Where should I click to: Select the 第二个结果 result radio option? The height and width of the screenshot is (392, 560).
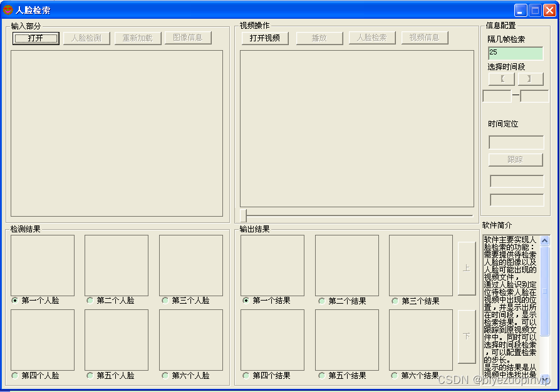click(x=321, y=300)
